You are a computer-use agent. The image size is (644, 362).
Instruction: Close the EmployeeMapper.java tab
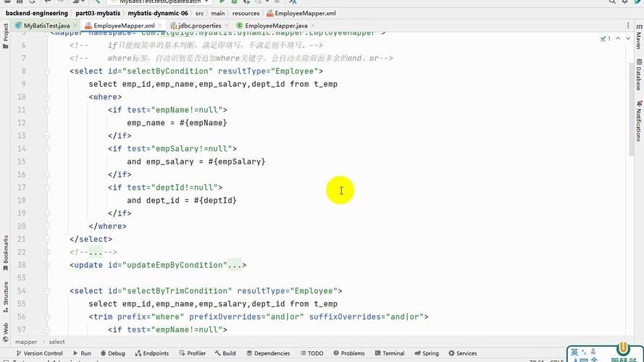coord(312,25)
